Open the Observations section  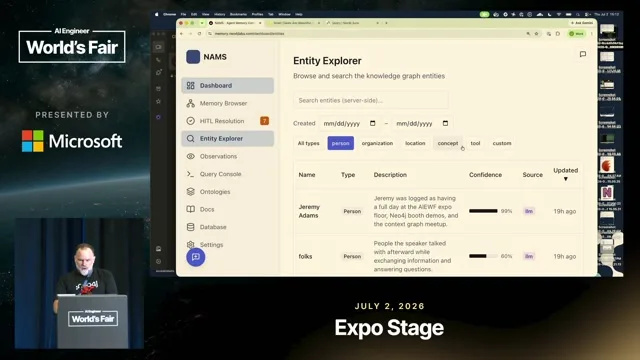click(x=227, y=156)
